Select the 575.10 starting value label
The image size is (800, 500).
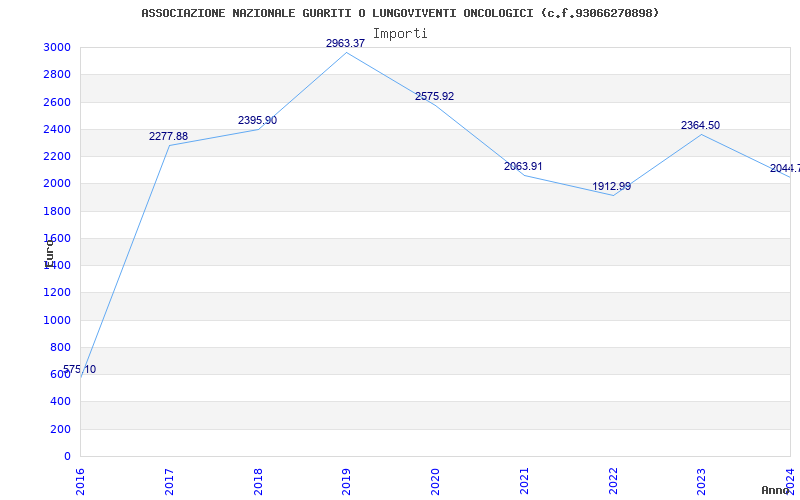[80, 370]
